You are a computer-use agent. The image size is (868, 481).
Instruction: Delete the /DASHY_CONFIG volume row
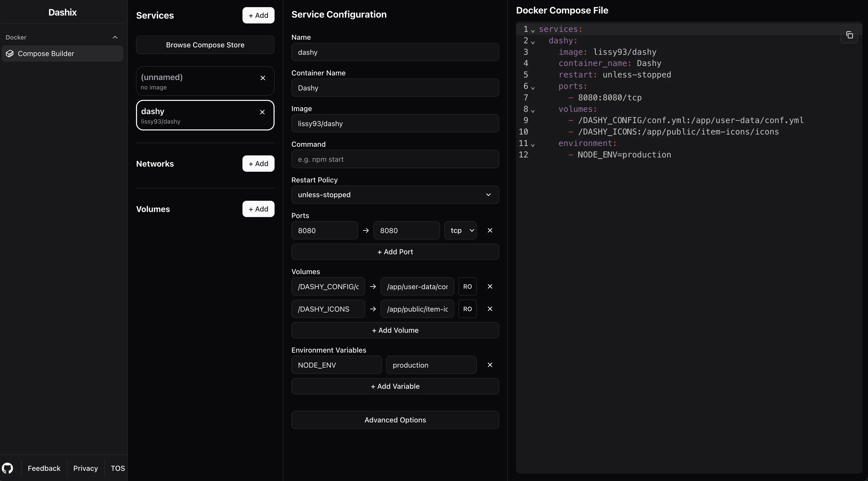(490, 286)
